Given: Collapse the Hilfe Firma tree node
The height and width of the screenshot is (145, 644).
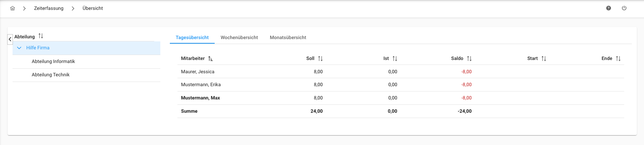Looking at the screenshot, I should (x=19, y=48).
